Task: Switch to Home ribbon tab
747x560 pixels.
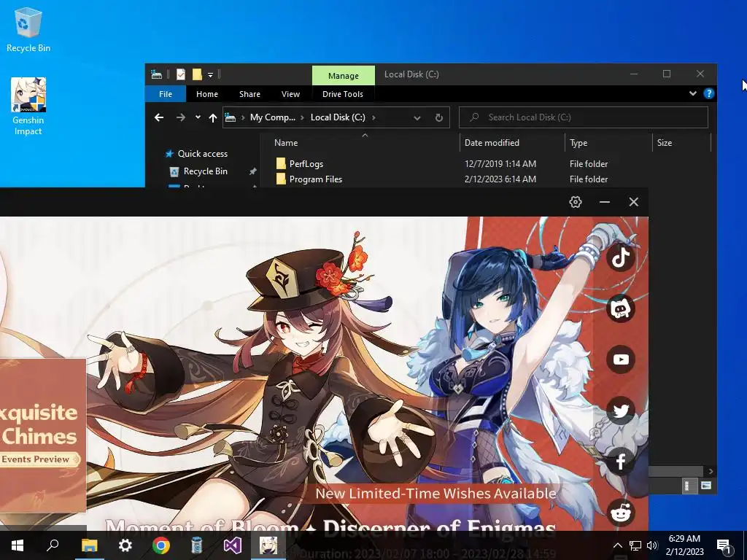Action: click(206, 94)
